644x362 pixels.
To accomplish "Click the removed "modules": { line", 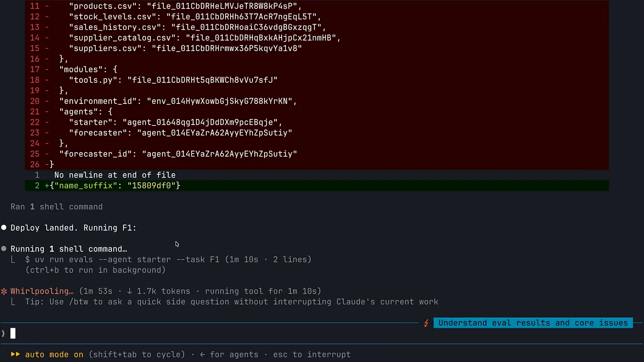I will tap(317, 69).
